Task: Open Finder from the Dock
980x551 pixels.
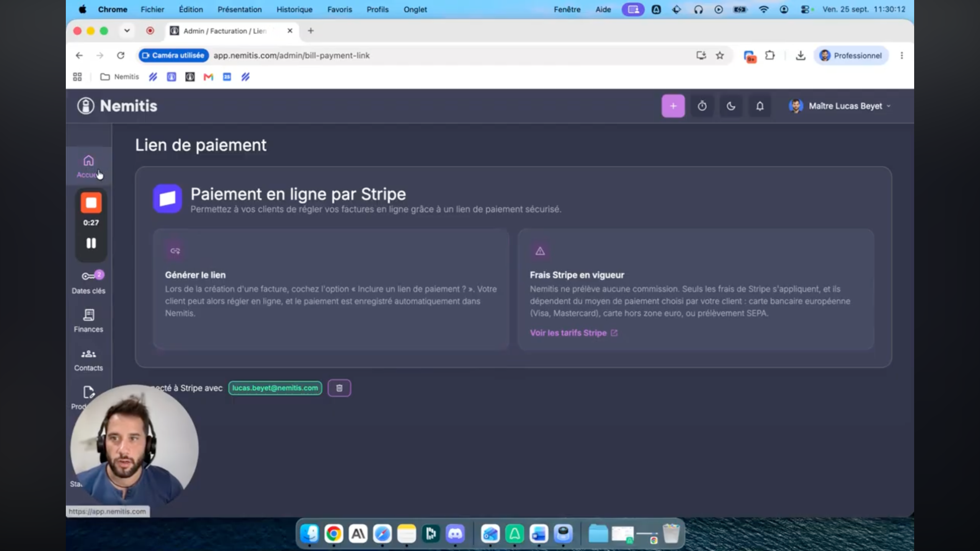Action: tap(309, 533)
